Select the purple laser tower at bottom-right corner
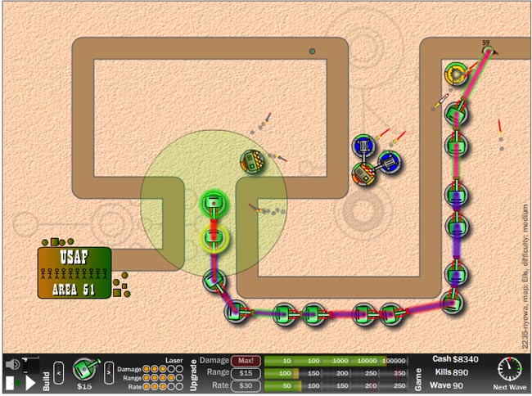This screenshot has height=396, width=532. coord(453,302)
